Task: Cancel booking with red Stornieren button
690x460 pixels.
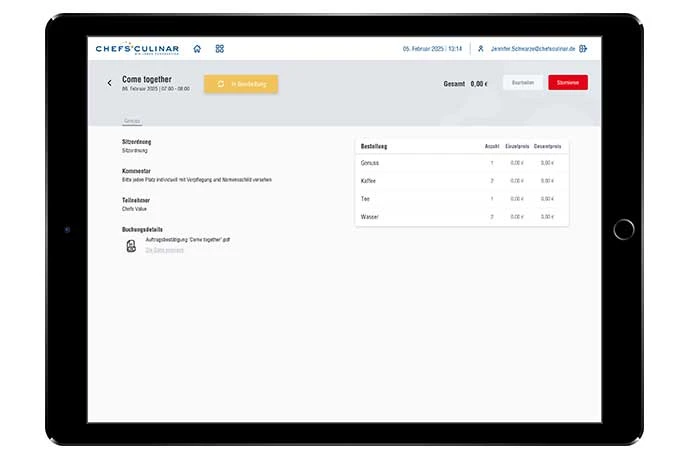Action: [568, 83]
